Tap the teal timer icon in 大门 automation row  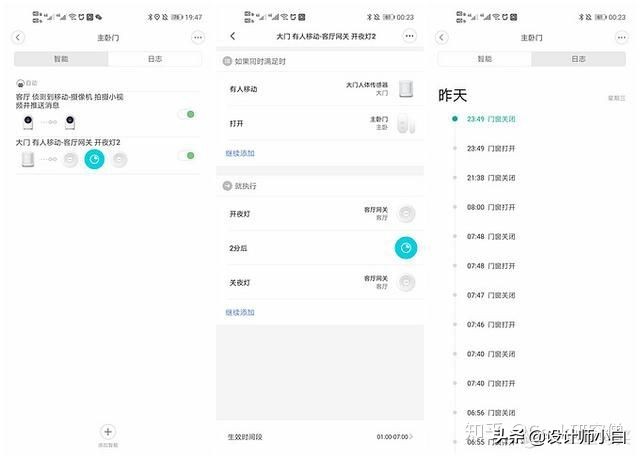tap(94, 159)
